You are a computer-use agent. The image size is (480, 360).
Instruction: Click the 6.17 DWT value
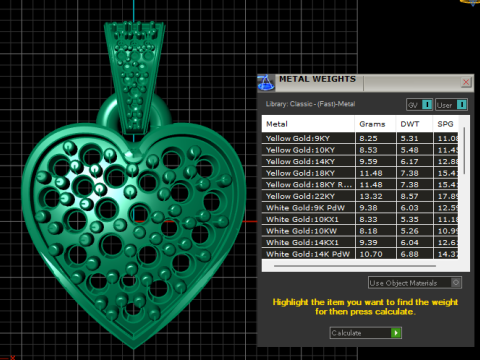coord(409,162)
